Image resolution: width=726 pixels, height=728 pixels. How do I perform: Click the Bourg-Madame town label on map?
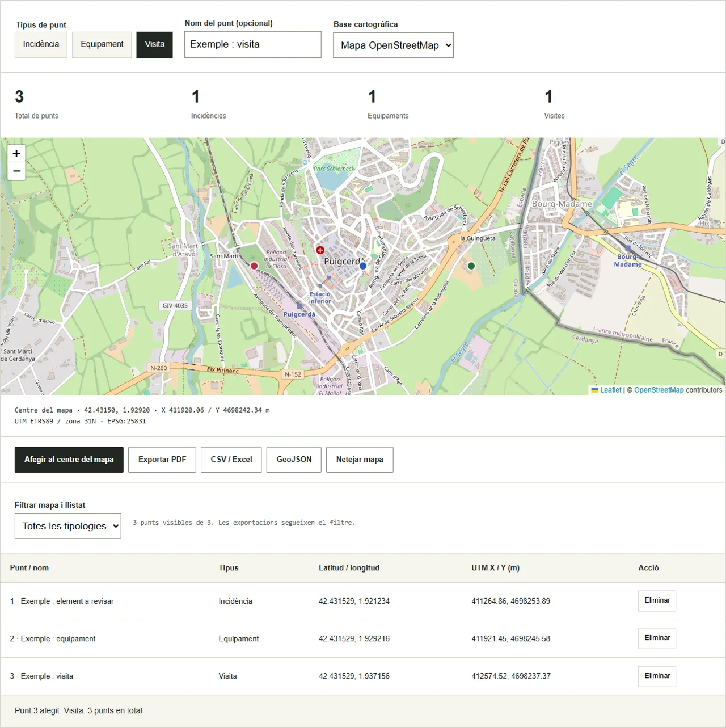[x=562, y=204]
